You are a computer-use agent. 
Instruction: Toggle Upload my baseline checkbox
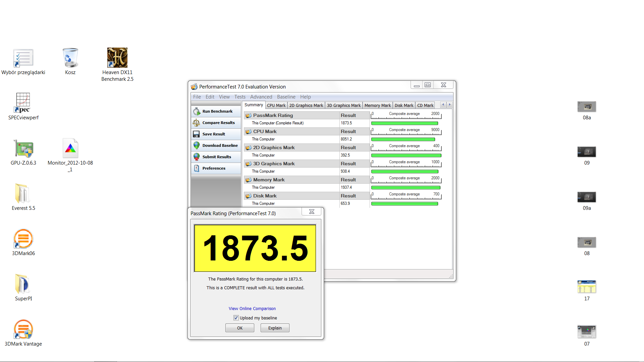236,318
